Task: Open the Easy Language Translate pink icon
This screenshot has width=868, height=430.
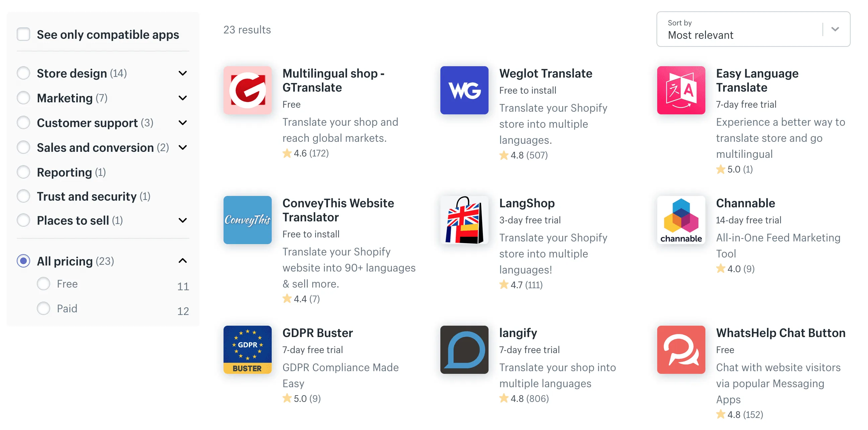Action: point(681,90)
